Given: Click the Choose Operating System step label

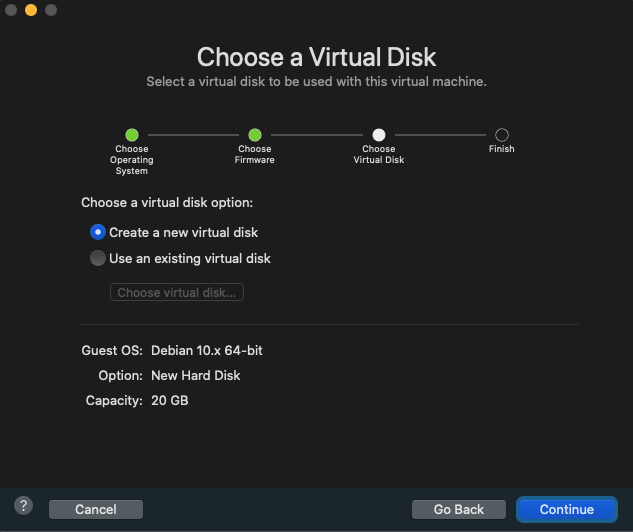Looking at the screenshot, I should click(132, 160).
